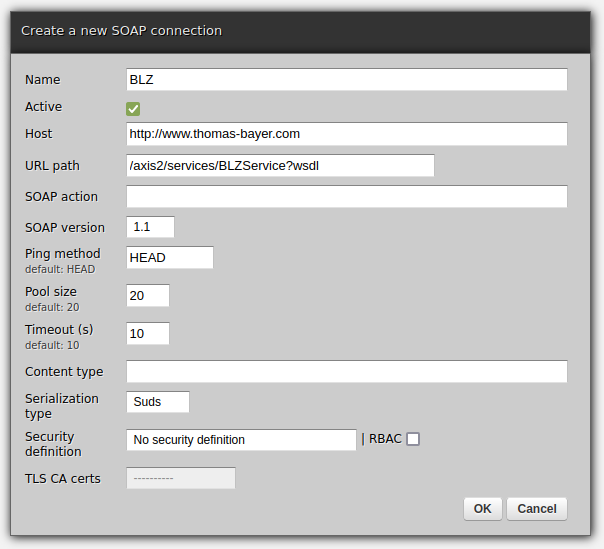Cancel the new SOAP connection dialog
604x549 pixels.
pos(537,509)
